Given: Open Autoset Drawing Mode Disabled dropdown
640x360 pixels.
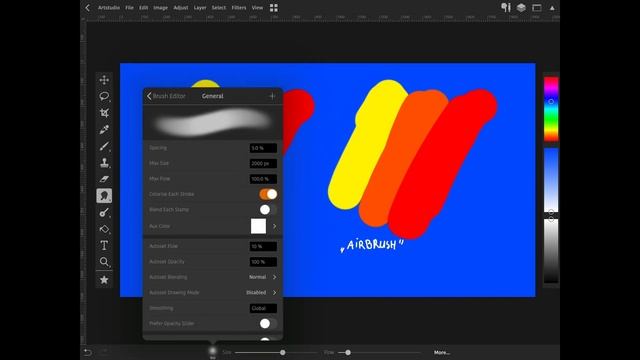Looking at the screenshot, I should 261,293.
